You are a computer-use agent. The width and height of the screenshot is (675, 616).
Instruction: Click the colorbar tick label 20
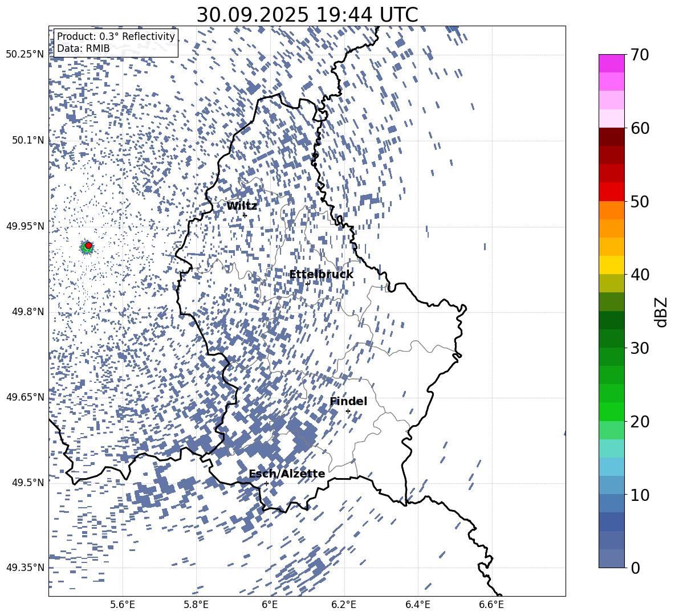(x=640, y=422)
